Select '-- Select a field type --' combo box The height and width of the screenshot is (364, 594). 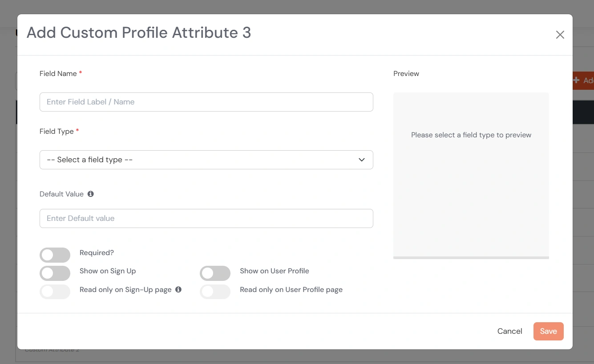[x=206, y=160]
